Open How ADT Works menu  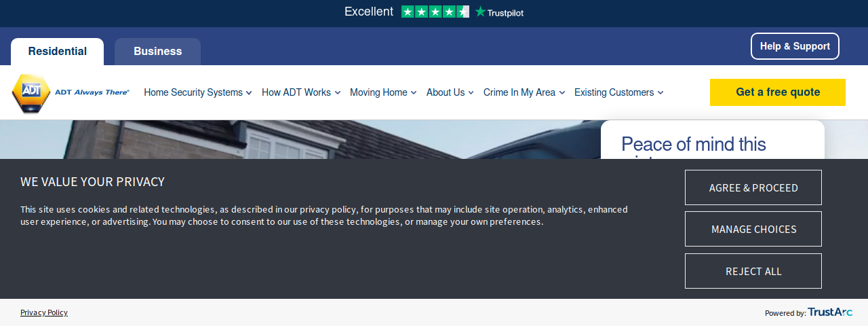[296, 92]
